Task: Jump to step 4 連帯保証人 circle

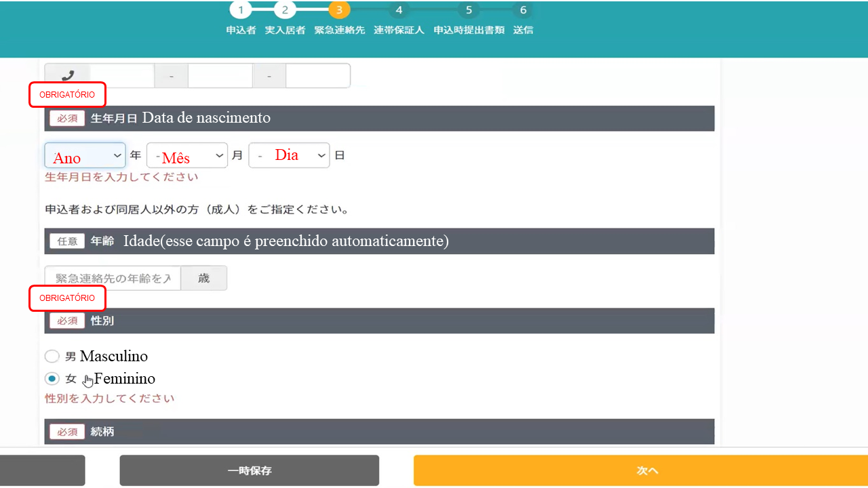Action: [399, 10]
